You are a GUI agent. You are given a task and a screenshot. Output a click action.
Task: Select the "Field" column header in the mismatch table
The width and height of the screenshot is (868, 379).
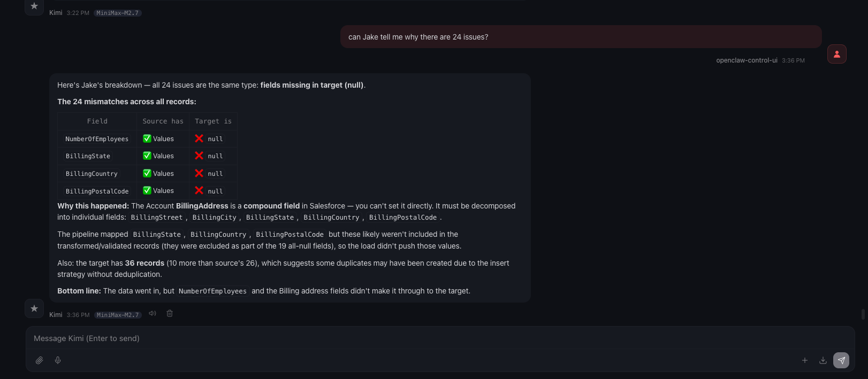(x=97, y=121)
